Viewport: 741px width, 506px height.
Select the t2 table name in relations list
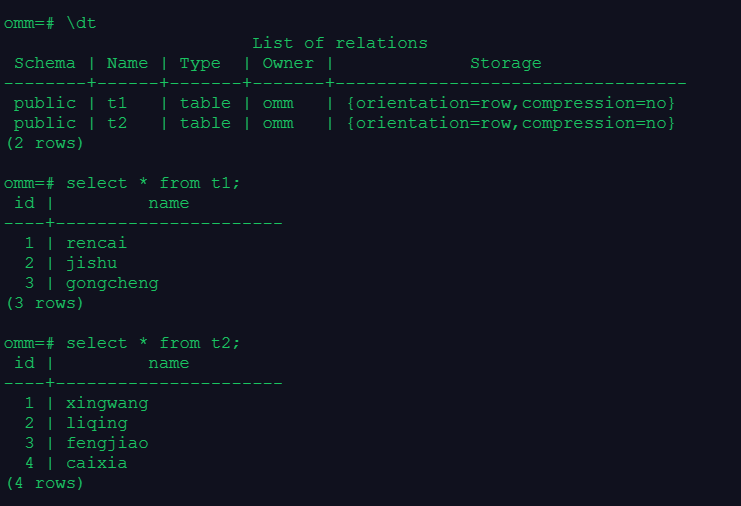117,123
